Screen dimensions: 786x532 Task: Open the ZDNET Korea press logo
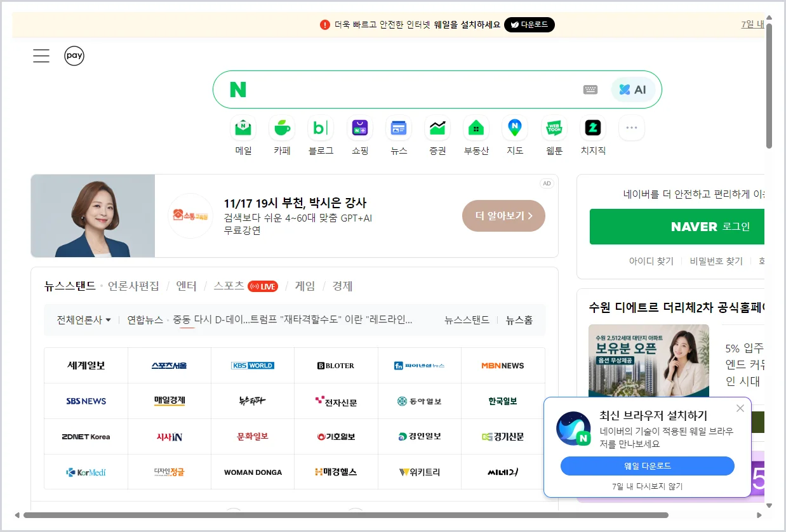point(86,437)
